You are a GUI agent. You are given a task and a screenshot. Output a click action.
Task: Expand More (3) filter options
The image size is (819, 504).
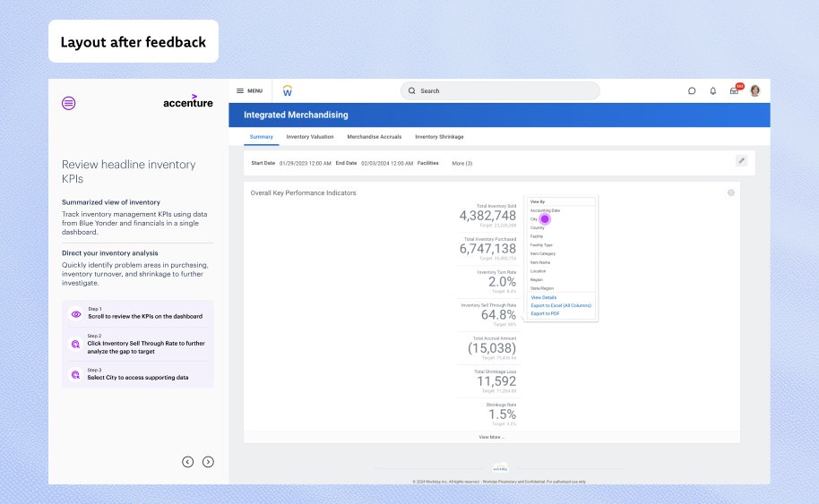(x=461, y=163)
